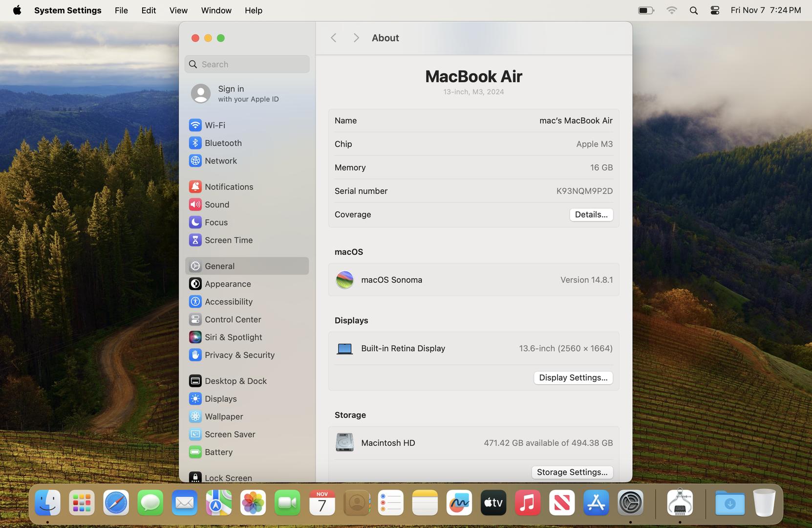Click the back navigation chevron
Screen dimensions: 812x528
tap(333, 38)
